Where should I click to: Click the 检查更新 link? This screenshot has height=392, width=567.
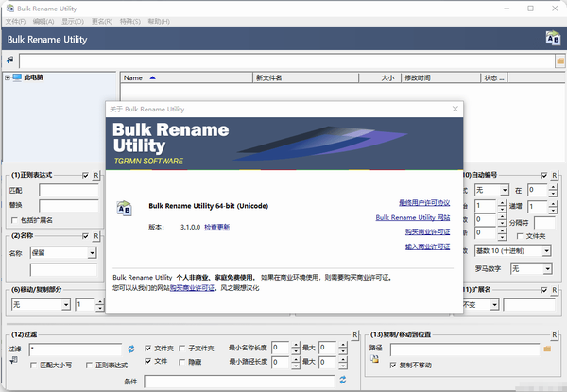216,227
